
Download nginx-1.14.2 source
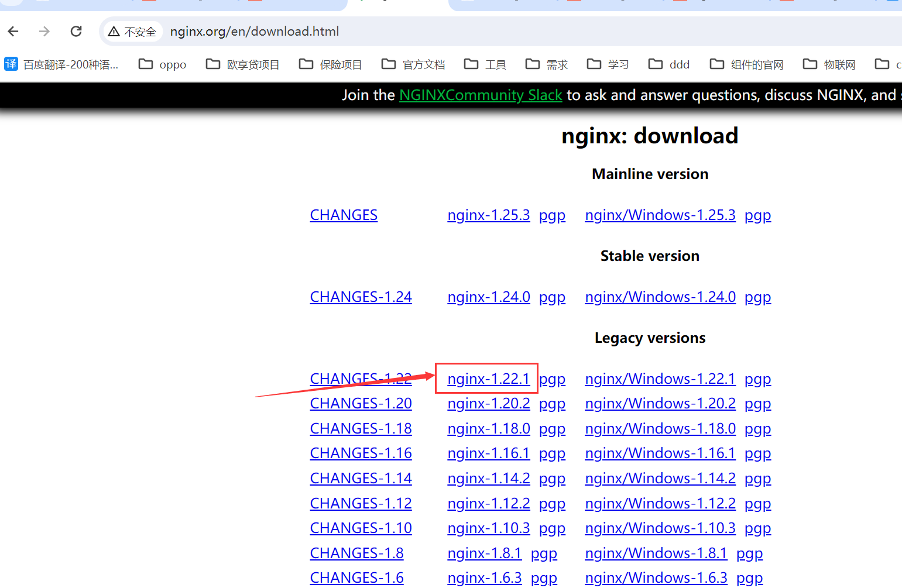tap(489, 479)
